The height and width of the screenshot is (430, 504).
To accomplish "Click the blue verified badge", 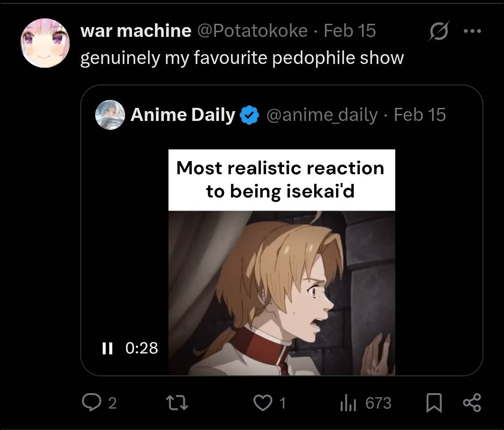I will coord(249,115).
